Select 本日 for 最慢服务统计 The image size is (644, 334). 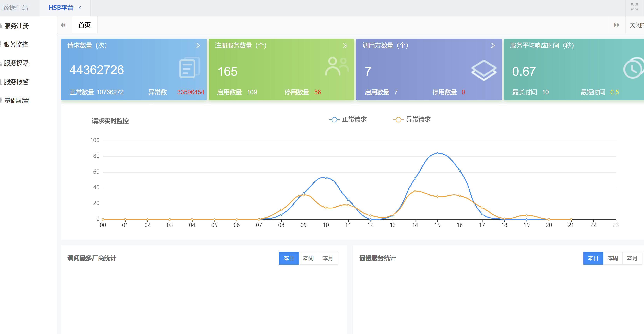(x=593, y=258)
